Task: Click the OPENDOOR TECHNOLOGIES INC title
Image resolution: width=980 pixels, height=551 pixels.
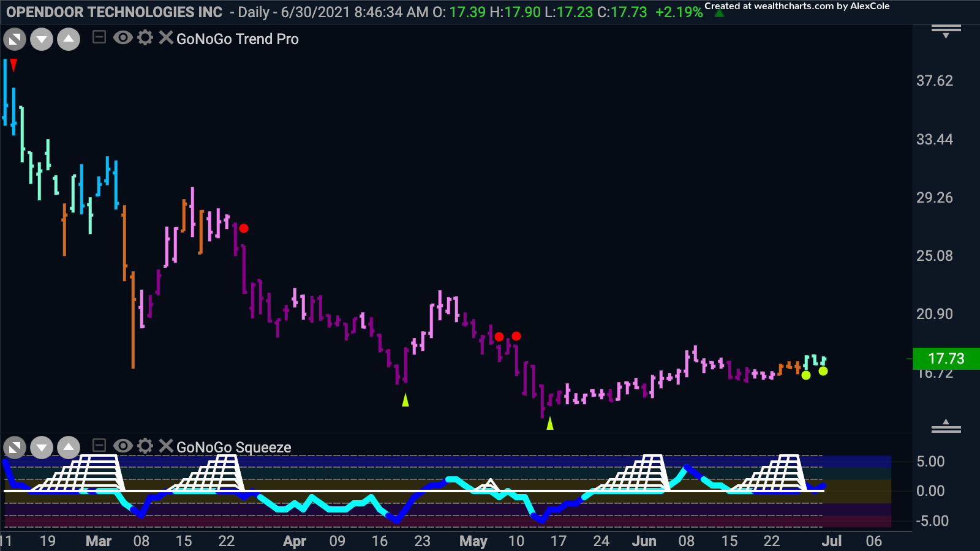Action: point(115,12)
